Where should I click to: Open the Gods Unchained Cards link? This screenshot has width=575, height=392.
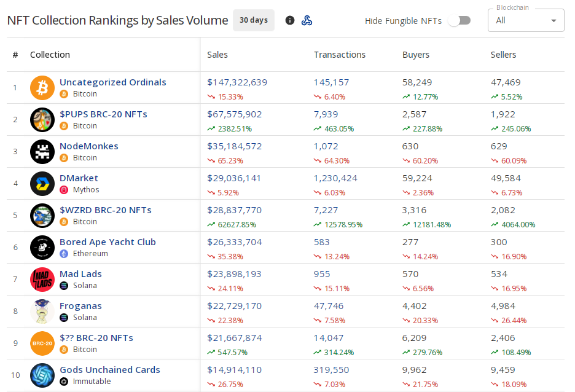110,369
